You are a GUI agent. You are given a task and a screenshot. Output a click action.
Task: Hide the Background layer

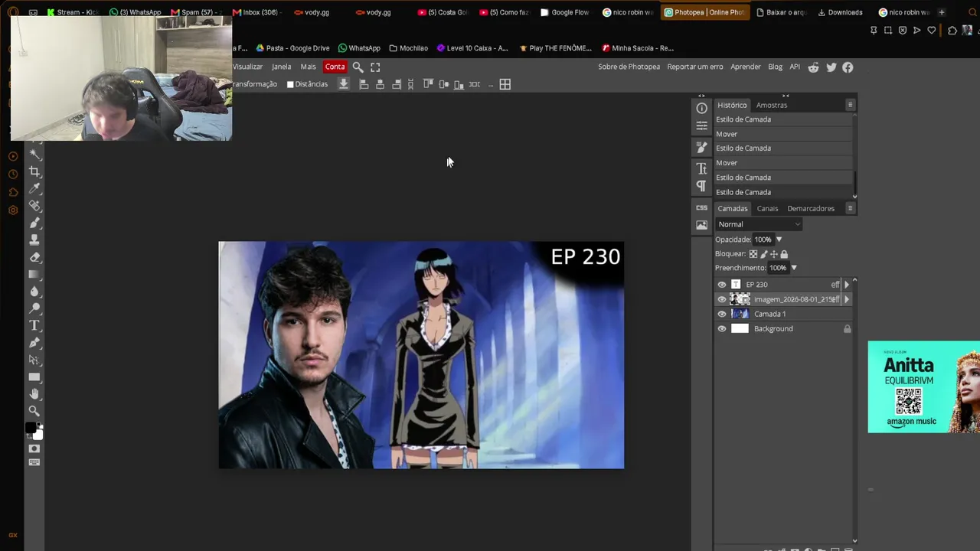pos(722,329)
